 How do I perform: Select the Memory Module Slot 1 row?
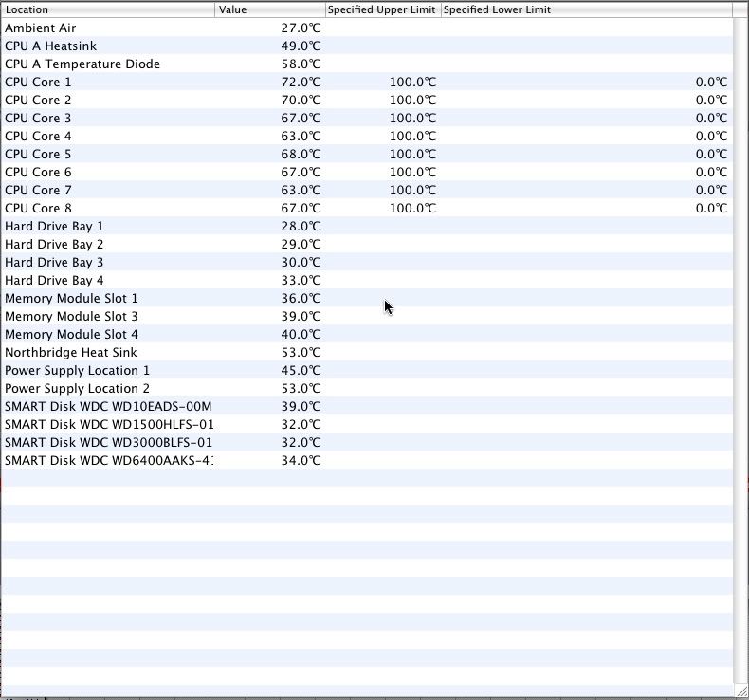(x=367, y=298)
